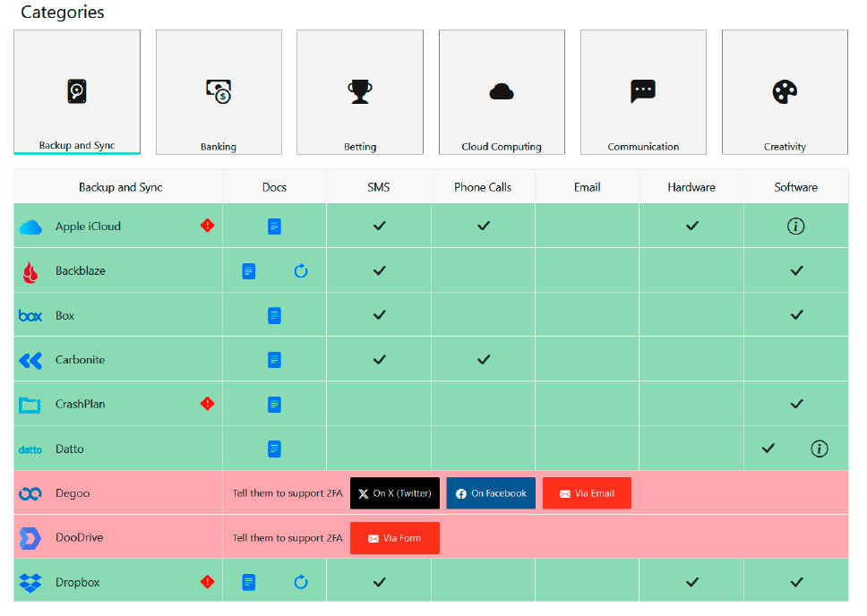
Task: Click the Apple iCloud cloud logo
Action: (30, 227)
